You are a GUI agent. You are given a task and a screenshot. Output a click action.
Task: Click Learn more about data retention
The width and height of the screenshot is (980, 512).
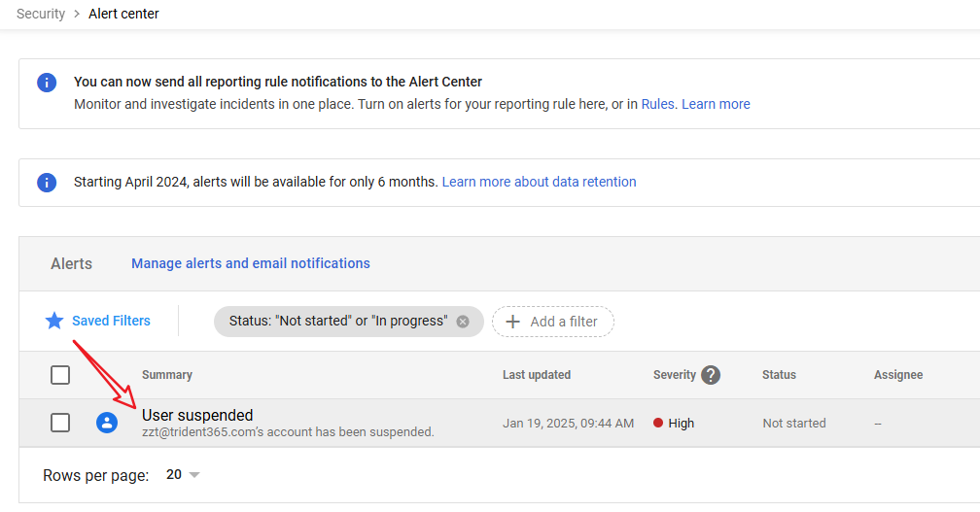point(539,182)
